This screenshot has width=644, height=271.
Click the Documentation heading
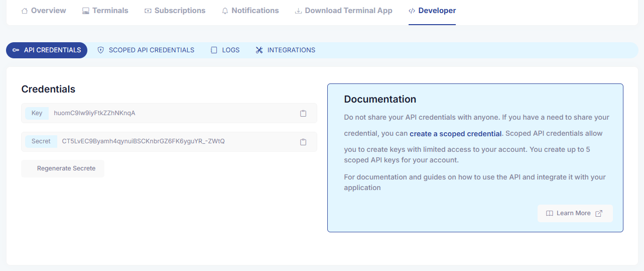380,99
